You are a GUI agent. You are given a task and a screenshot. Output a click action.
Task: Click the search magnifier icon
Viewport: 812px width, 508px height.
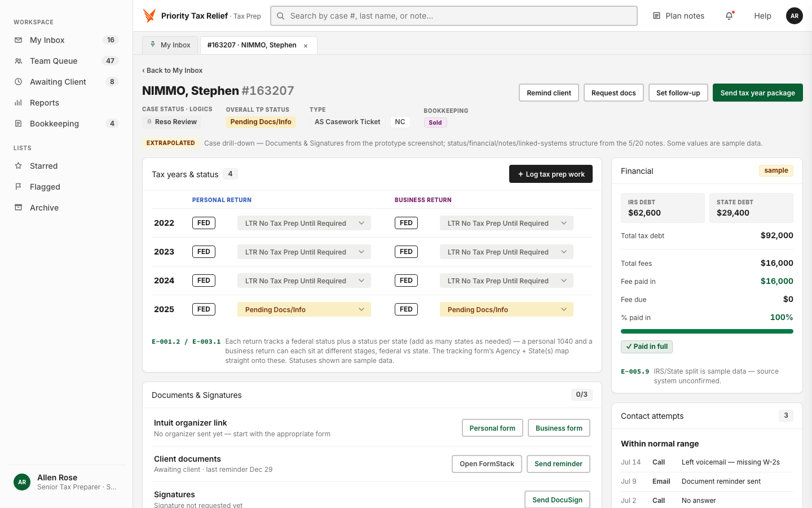point(280,16)
